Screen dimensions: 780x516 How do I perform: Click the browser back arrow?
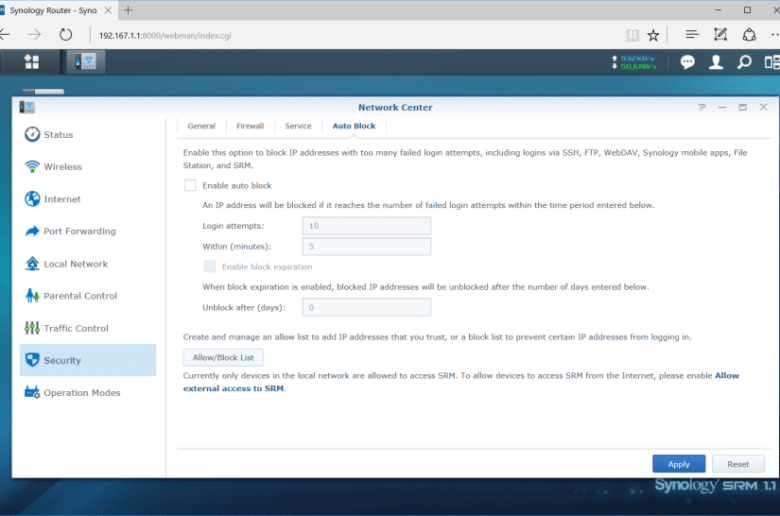[x=5, y=35]
